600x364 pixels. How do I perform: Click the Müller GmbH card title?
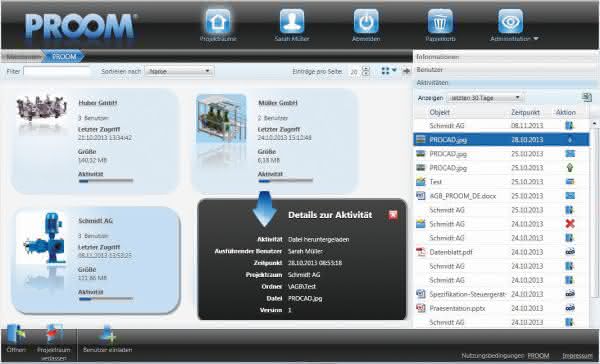tap(278, 103)
